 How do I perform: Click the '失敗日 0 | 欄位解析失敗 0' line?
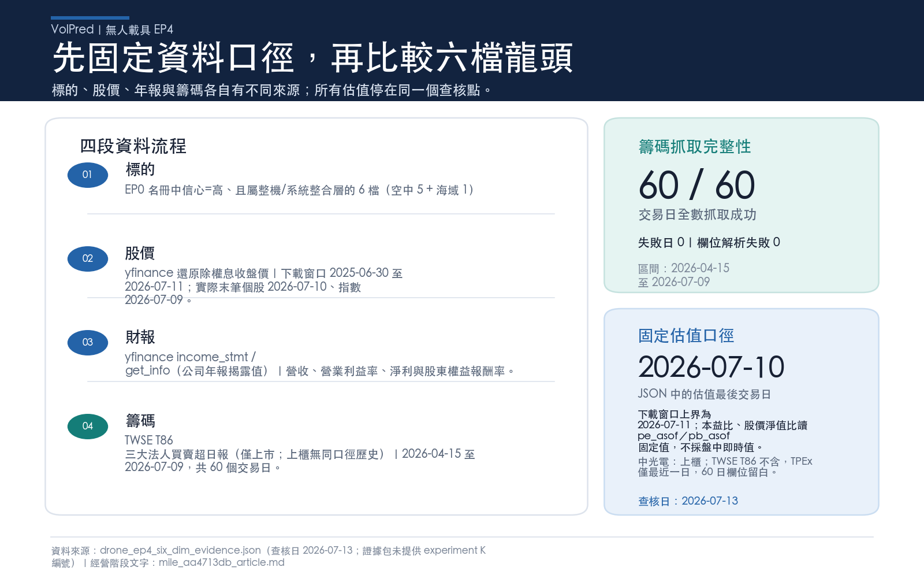coord(709,243)
